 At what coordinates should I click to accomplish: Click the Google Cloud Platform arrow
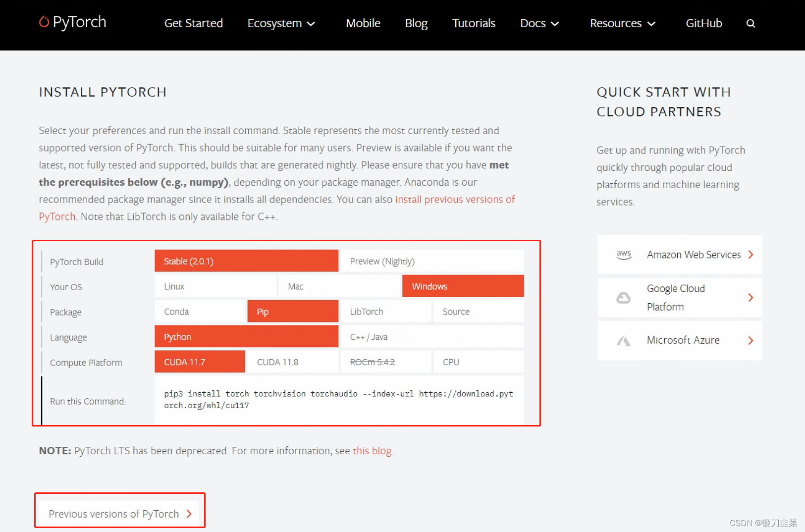coord(751,298)
